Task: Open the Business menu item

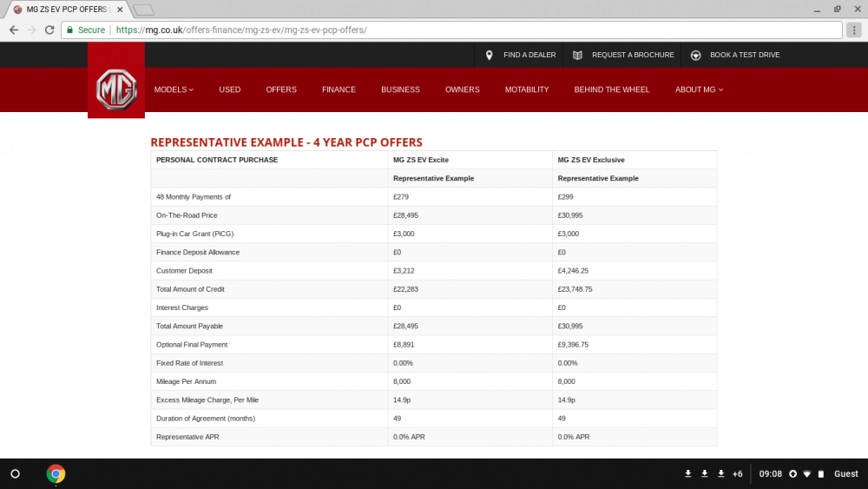Action: tap(400, 89)
